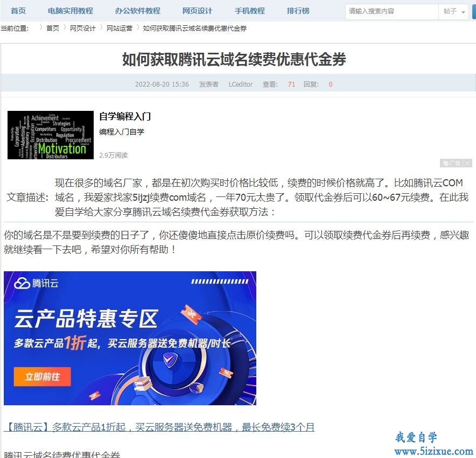Open the 电脑实用教程 navigation tab

click(71, 11)
